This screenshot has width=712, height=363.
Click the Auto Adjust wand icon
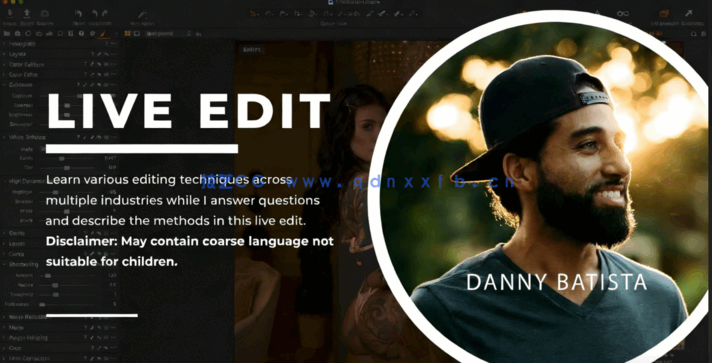pyautogui.click(x=142, y=14)
